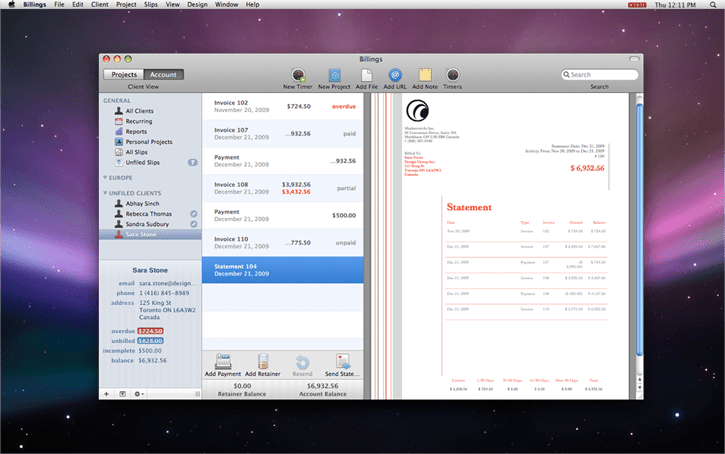
Task: Click the Add Retainer icon
Action: [x=263, y=361]
